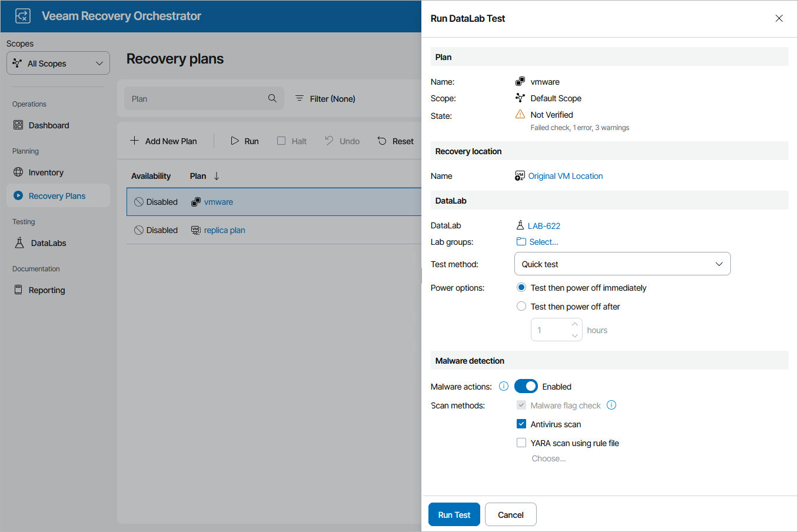
Task: Click the magnifier icon in plan search
Action: (272, 98)
